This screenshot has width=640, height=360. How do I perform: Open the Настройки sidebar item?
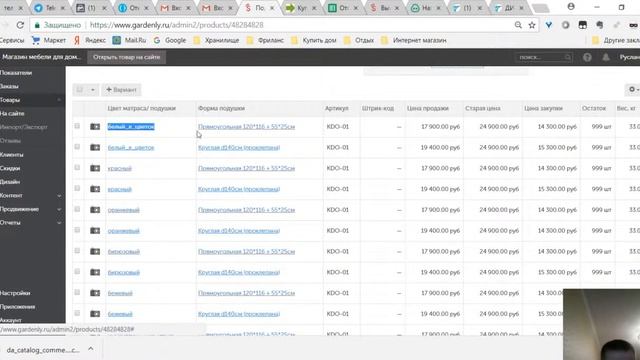(15, 293)
